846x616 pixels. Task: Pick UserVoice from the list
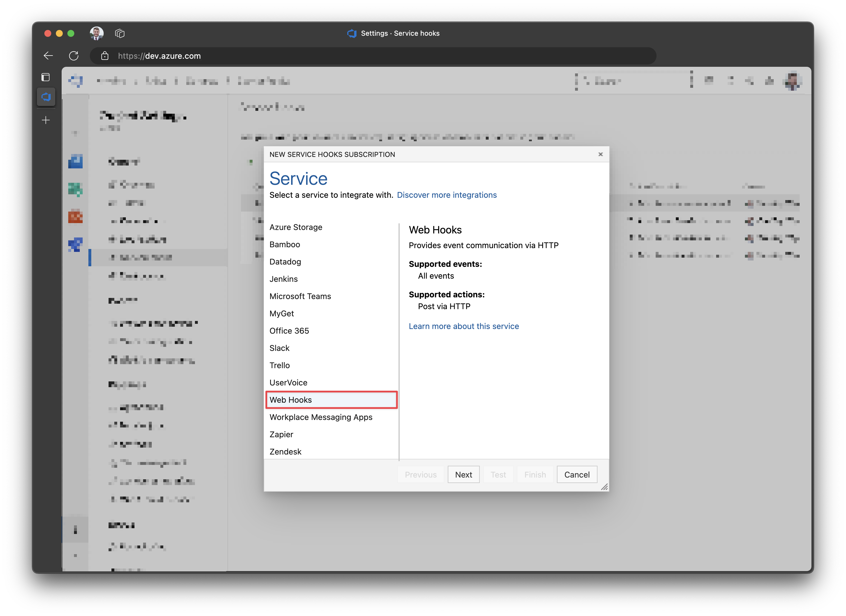pos(331,383)
